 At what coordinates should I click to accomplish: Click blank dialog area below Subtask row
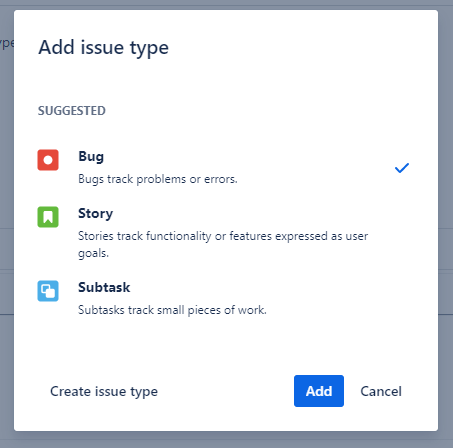[x=226, y=345]
